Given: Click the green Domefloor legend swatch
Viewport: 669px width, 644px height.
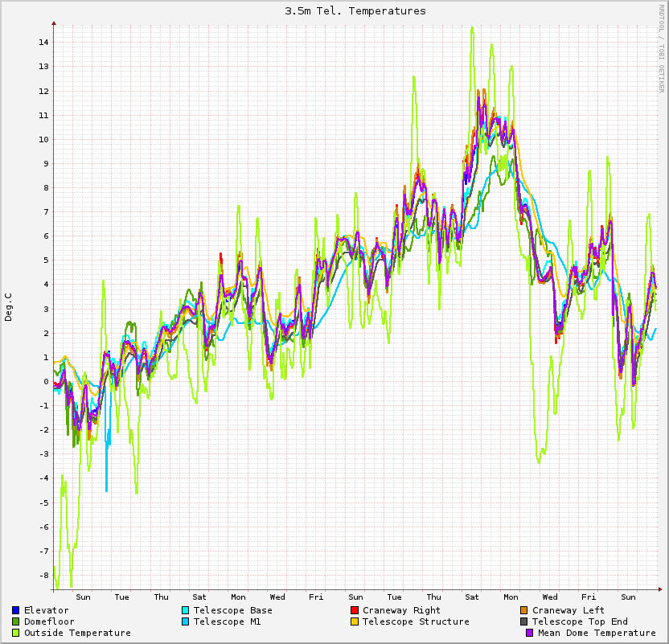Looking at the screenshot, I should point(16,621).
